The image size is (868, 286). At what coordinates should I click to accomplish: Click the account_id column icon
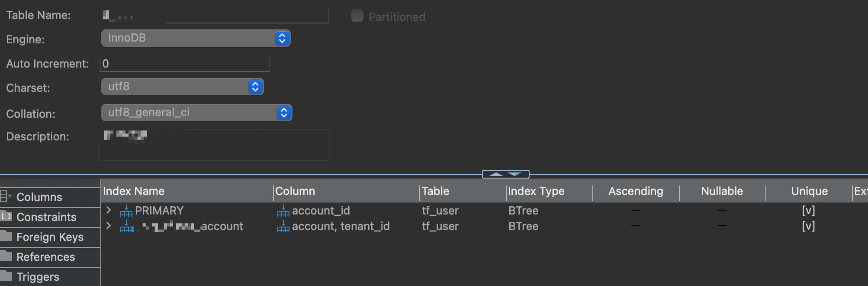click(283, 211)
